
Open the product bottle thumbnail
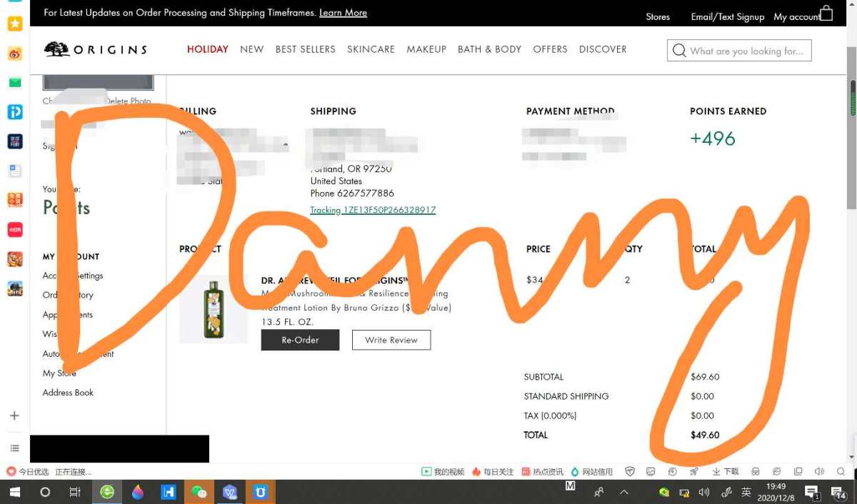[214, 310]
